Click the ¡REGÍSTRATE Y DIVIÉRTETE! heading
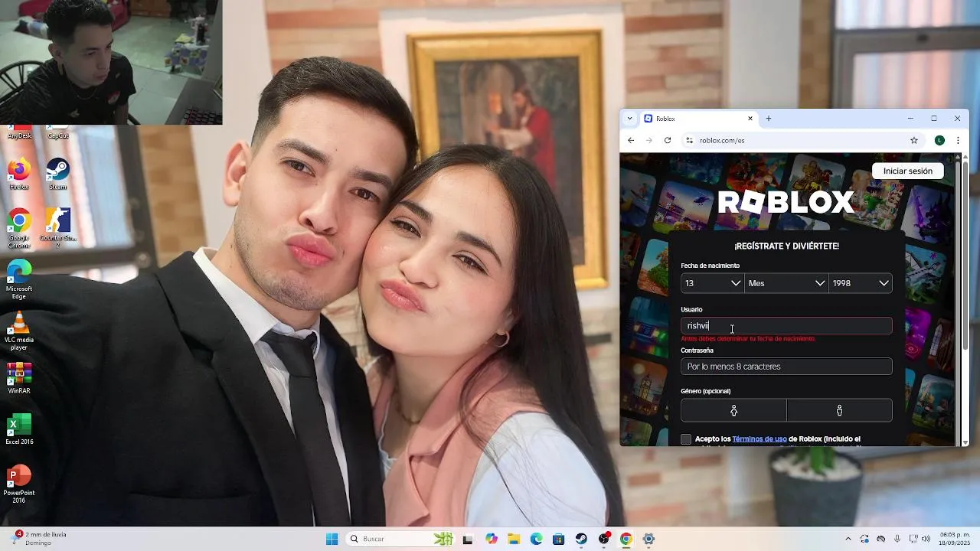Image resolution: width=980 pixels, height=551 pixels. (x=786, y=246)
